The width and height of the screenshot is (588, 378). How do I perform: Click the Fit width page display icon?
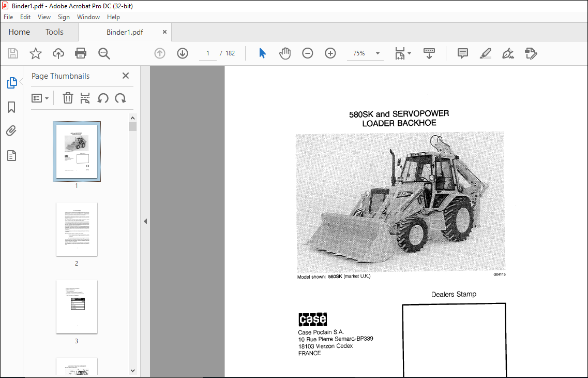pyautogui.click(x=400, y=53)
